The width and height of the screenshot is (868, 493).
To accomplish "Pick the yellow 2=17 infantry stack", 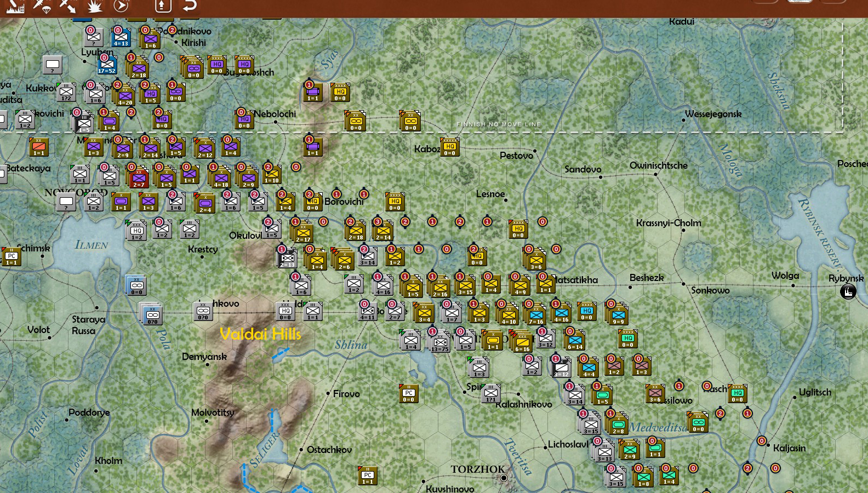I will [303, 233].
